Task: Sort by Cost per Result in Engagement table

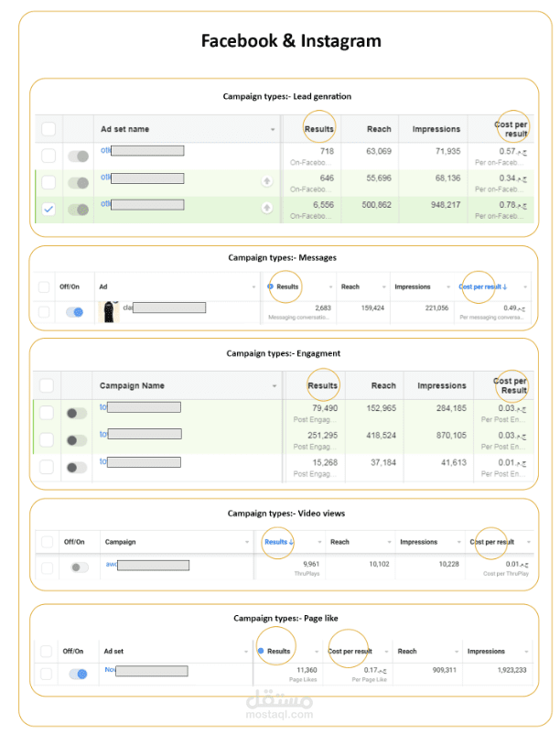Action: [x=510, y=385]
